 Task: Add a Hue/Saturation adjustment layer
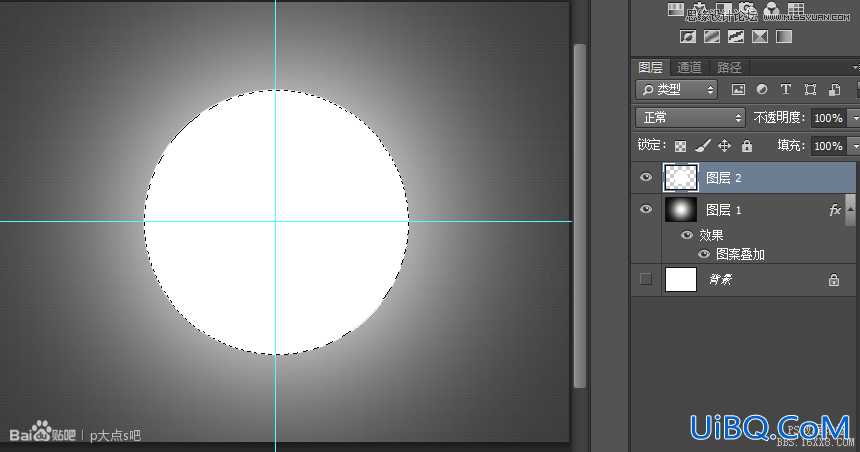(676, 9)
